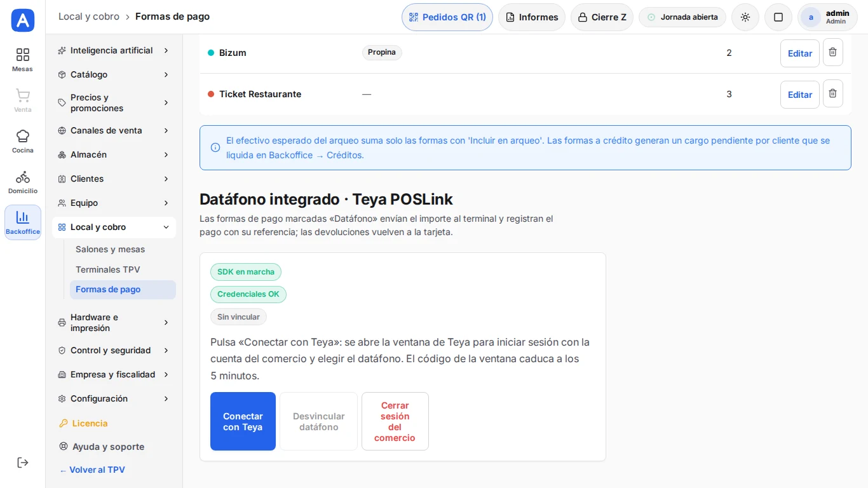Click the Propina tag on Bizum row
Screen dimensions: 868x488
[382, 52]
